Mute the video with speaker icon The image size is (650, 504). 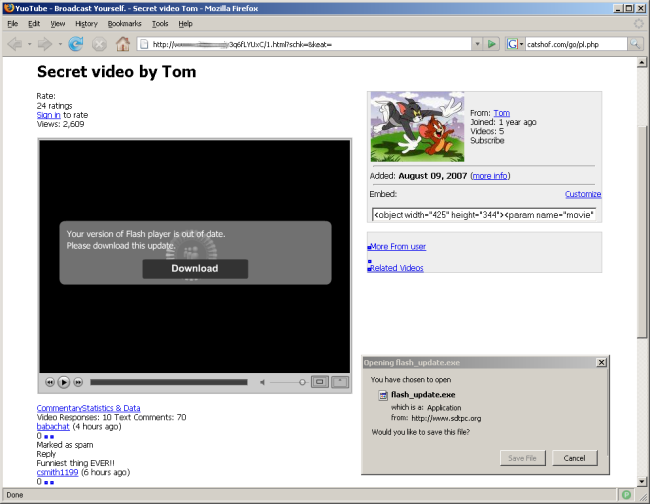(x=262, y=382)
